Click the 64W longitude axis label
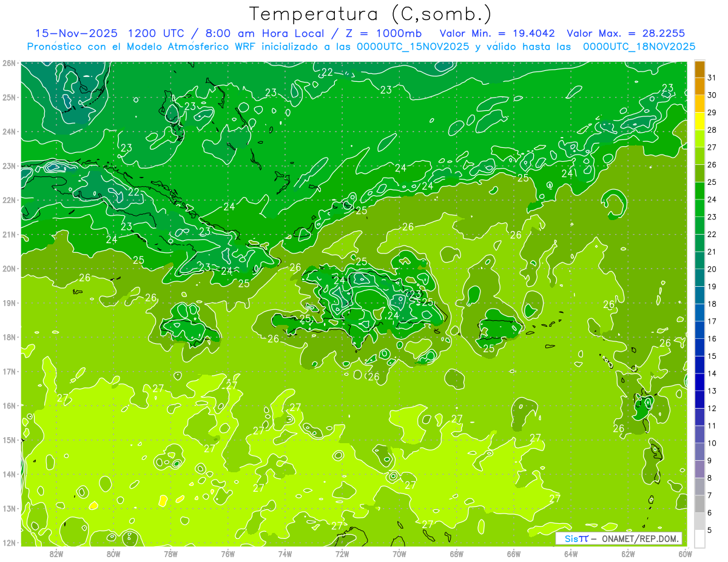728x562 pixels. pyautogui.click(x=571, y=554)
